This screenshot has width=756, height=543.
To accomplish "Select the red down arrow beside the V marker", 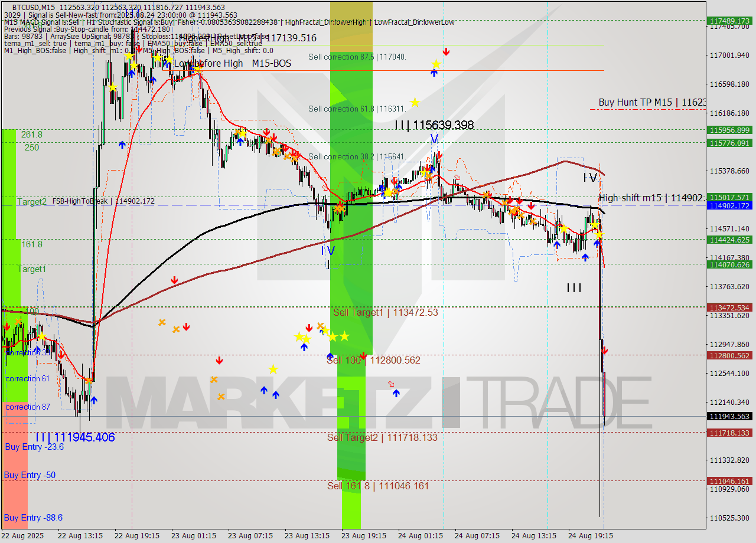I will tap(439, 155).
